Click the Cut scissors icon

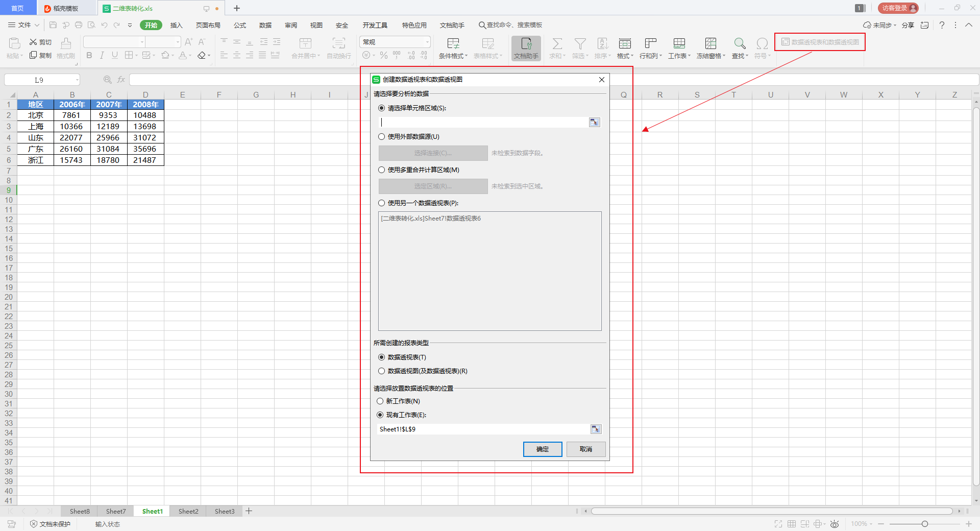tap(33, 42)
